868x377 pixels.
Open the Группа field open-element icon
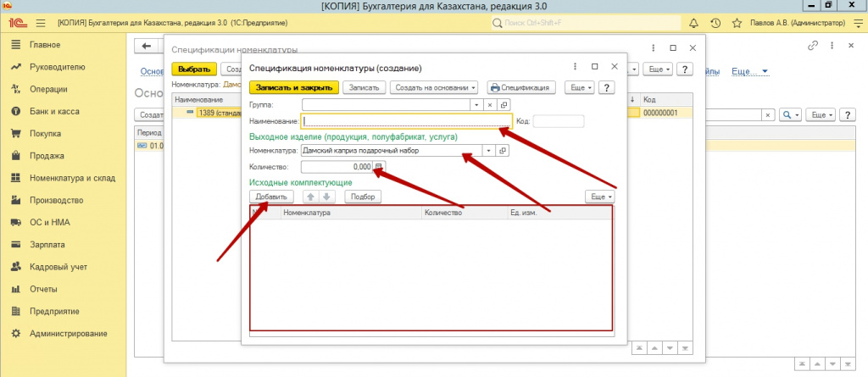(504, 104)
